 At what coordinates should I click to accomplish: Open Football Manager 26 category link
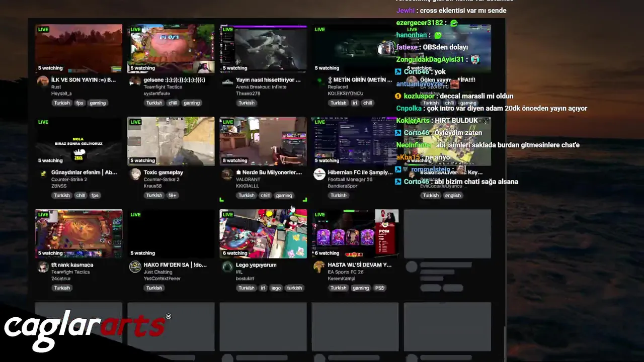(x=350, y=179)
